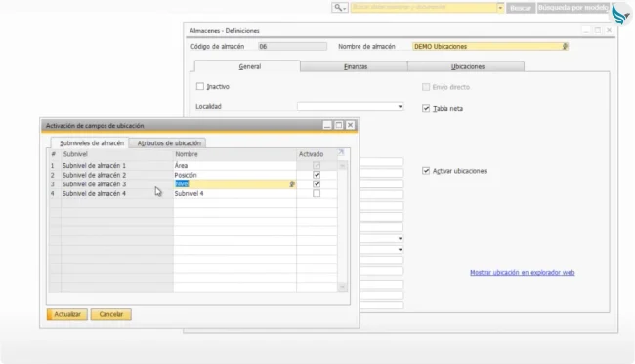Click the Subnivel 4 name cell
The image size is (635, 364).
(x=234, y=193)
